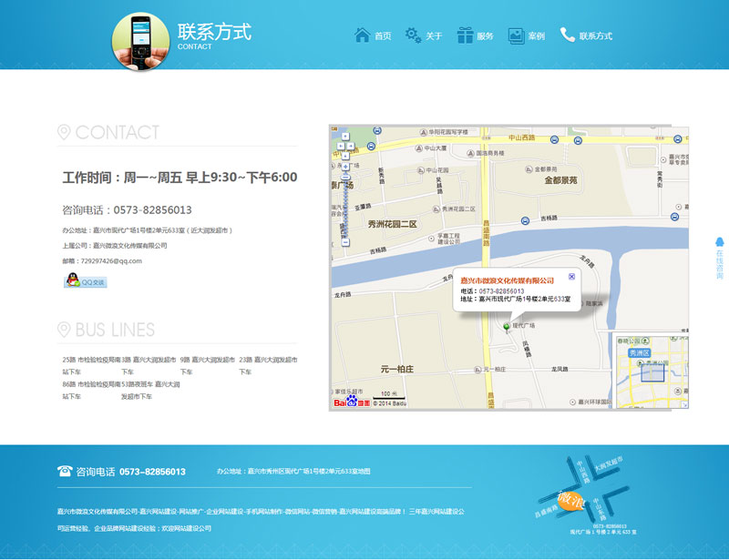Click footer phone number 0573-82856013
This screenshot has width=729, height=560.
coord(152,472)
